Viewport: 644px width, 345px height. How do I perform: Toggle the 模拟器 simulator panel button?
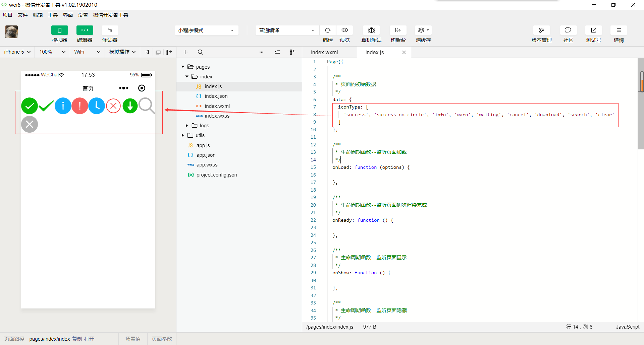(x=60, y=30)
